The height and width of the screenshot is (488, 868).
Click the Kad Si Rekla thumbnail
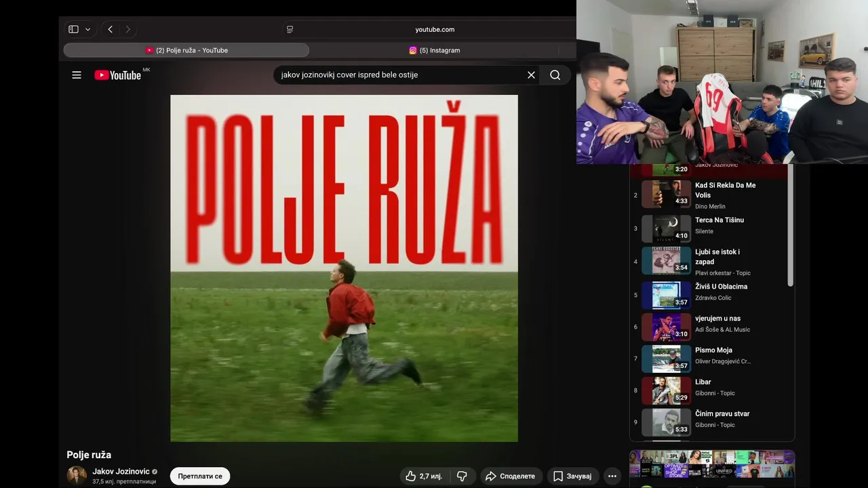point(666,194)
